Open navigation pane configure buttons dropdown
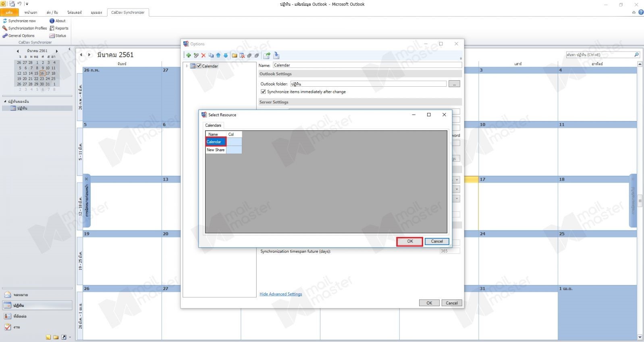 pos(70,337)
